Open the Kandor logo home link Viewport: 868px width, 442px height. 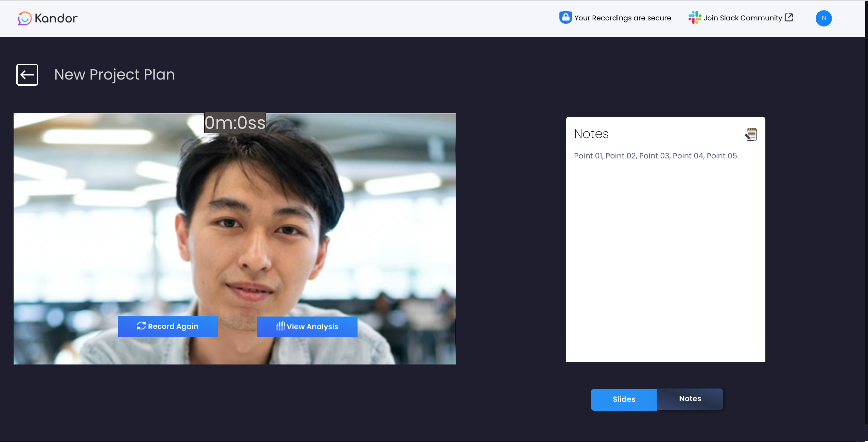(48, 18)
